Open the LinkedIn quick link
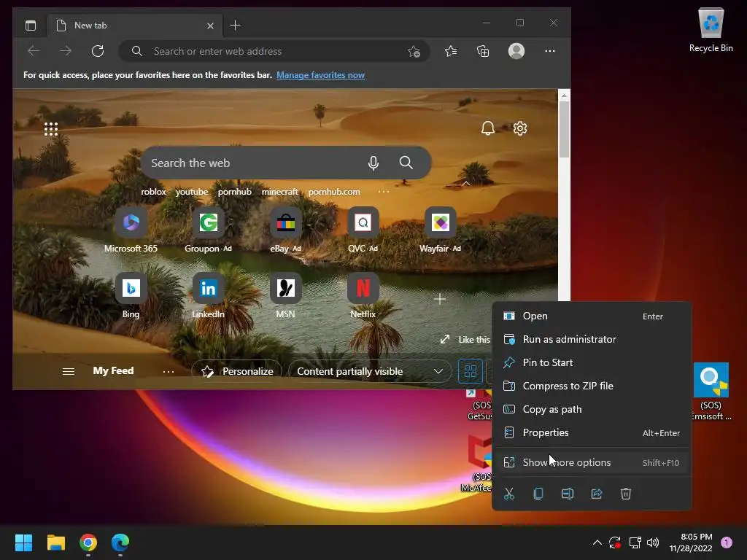The width and height of the screenshot is (747, 560). click(208, 296)
